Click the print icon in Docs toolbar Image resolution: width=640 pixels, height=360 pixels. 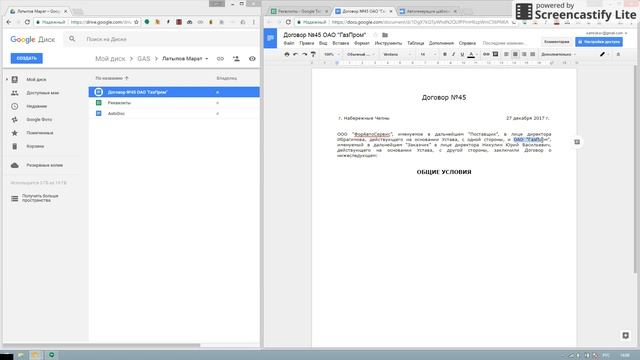click(x=287, y=54)
